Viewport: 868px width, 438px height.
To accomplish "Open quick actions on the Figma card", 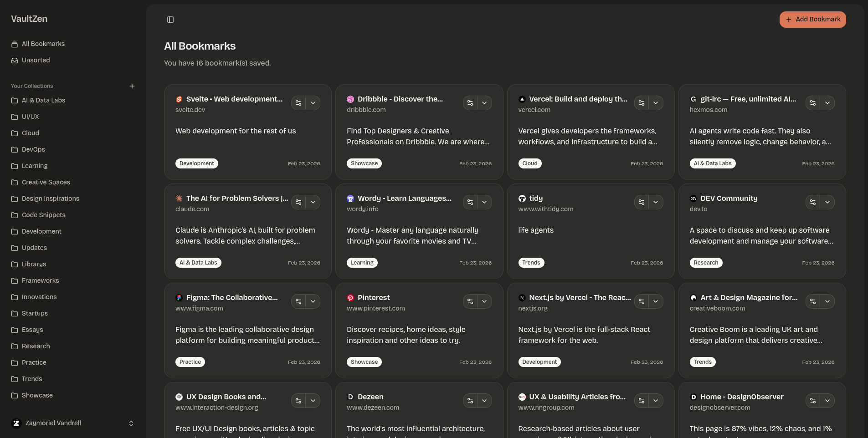I will (298, 301).
